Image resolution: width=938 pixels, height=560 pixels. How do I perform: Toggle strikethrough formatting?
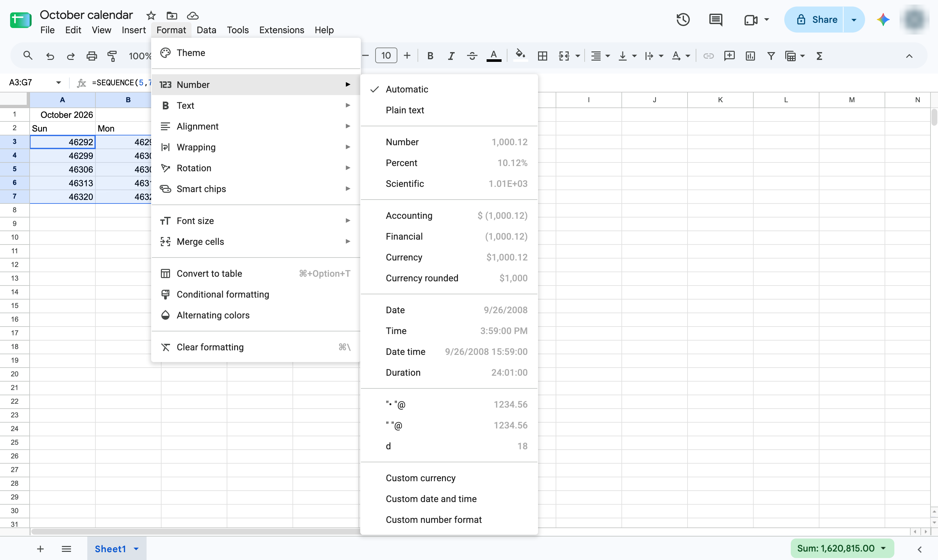[x=472, y=56]
